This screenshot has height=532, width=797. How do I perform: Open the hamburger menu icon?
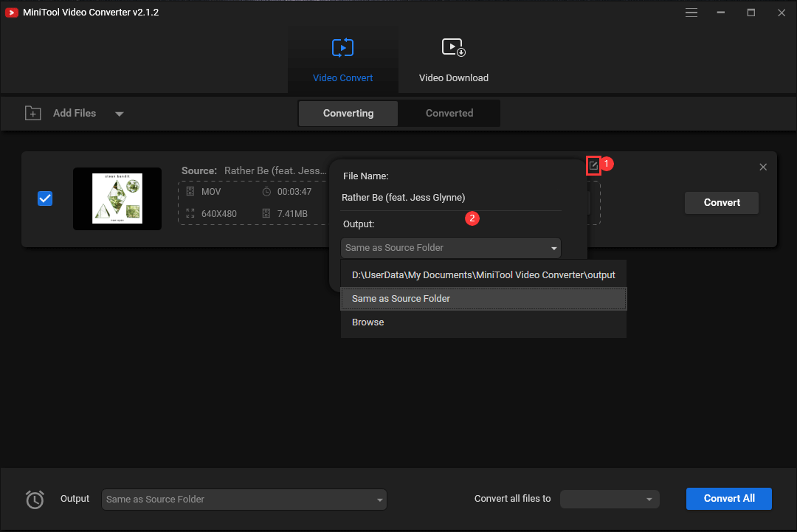691,13
